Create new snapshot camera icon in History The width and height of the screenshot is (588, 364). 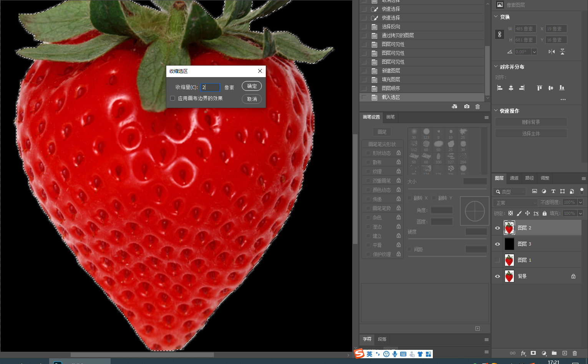click(467, 107)
